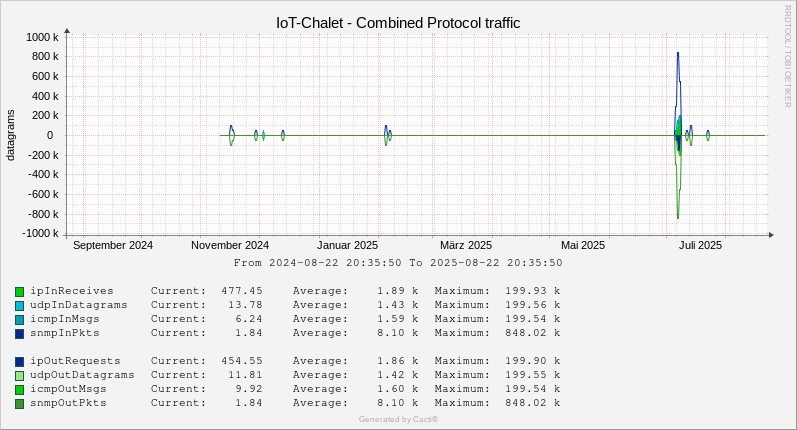This screenshot has height=430, width=797.
Task: Click the snmpInPkts Maximum 848.02 k value
Action: pos(532,333)
